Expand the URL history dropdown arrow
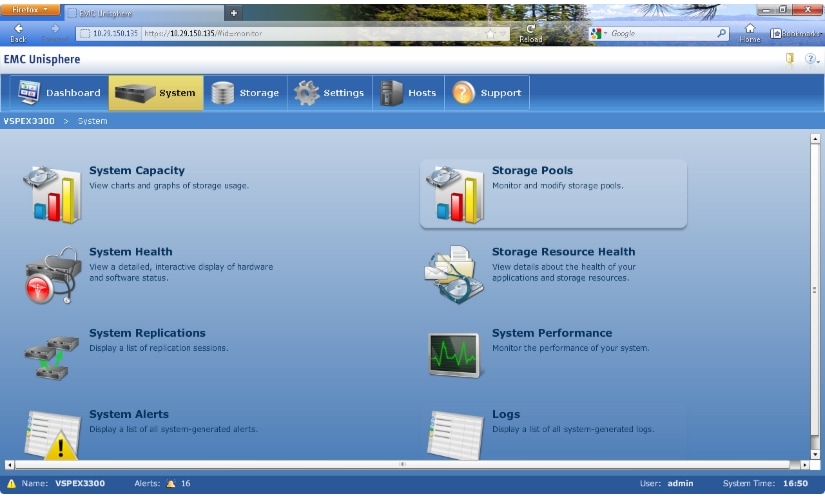825x500 pixels. click(x=504, y=34)
